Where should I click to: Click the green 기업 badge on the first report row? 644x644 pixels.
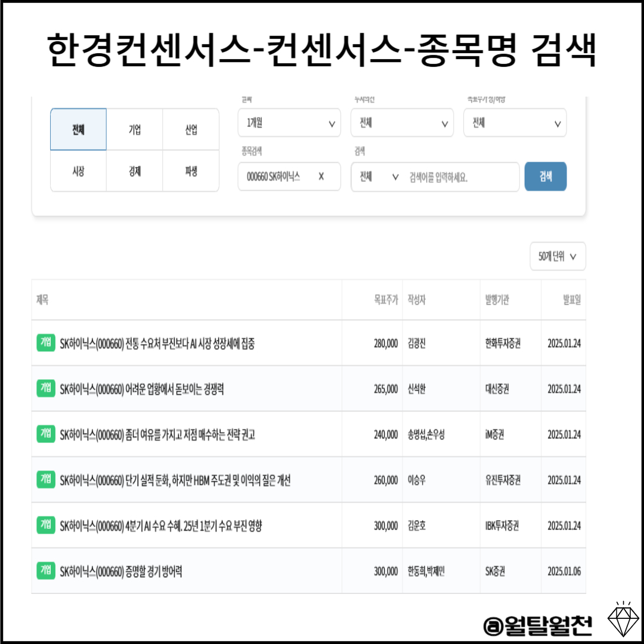pos(46,343)
